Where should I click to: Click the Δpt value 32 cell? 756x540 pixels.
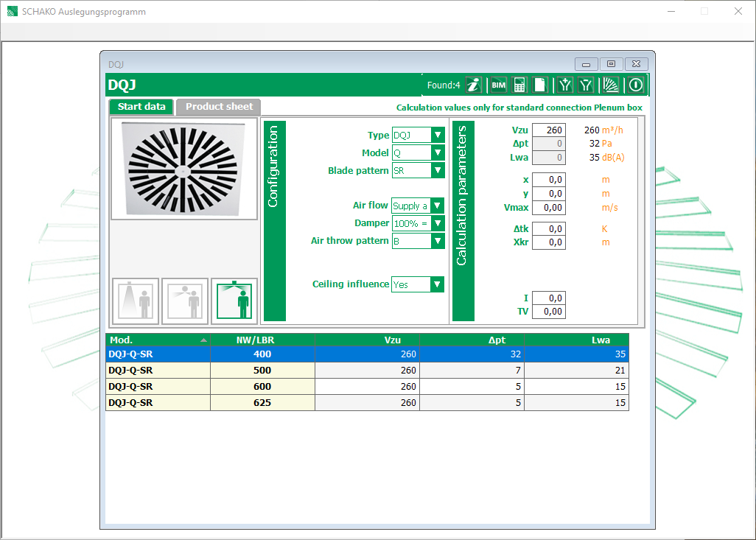472,354
